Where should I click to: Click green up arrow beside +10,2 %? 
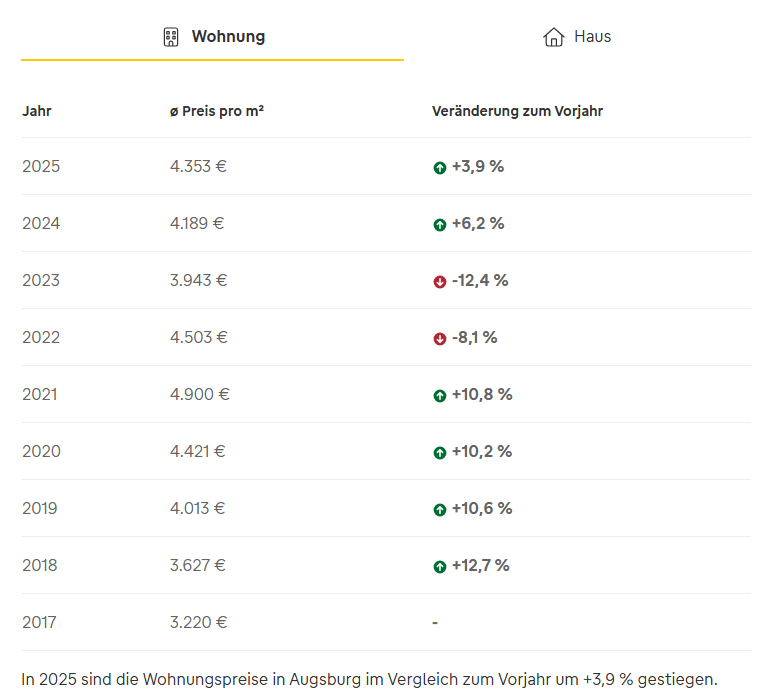click(439, 453)
